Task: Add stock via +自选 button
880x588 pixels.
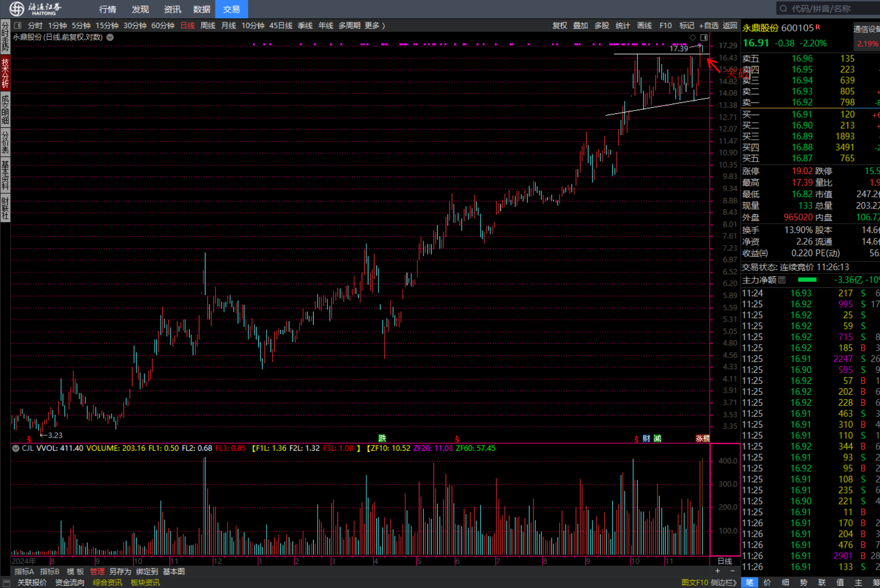Action: click(x=709, y=26)
